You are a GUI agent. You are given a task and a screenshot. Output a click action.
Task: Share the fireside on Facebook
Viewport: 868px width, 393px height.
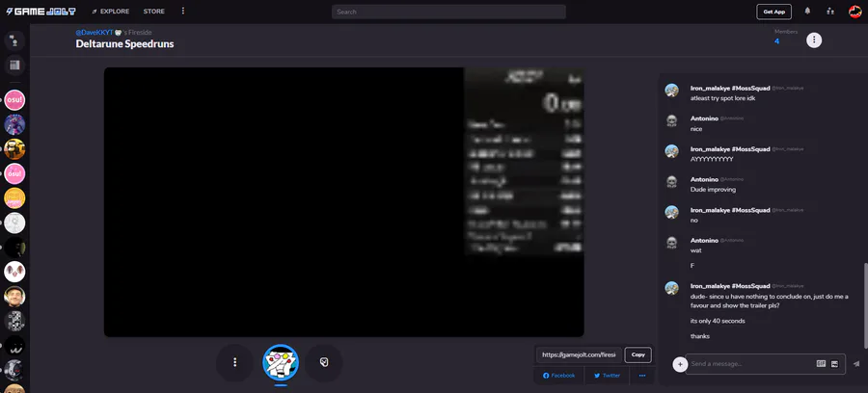click(558, 376)
